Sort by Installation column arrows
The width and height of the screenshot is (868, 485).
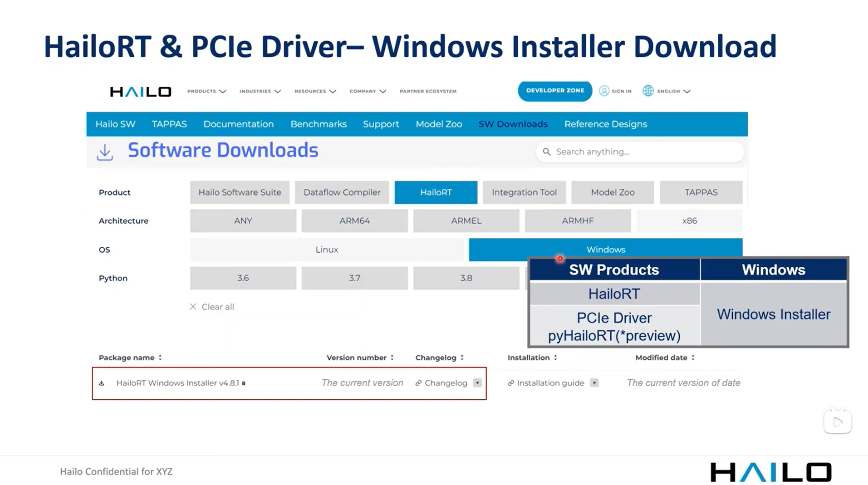tap(555, 358)
